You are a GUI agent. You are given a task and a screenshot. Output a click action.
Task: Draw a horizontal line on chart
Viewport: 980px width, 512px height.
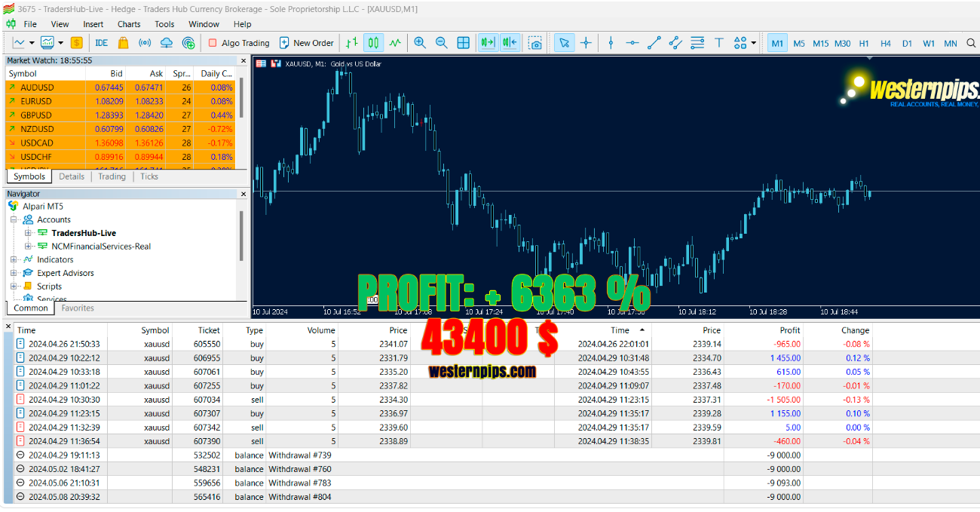632,43
